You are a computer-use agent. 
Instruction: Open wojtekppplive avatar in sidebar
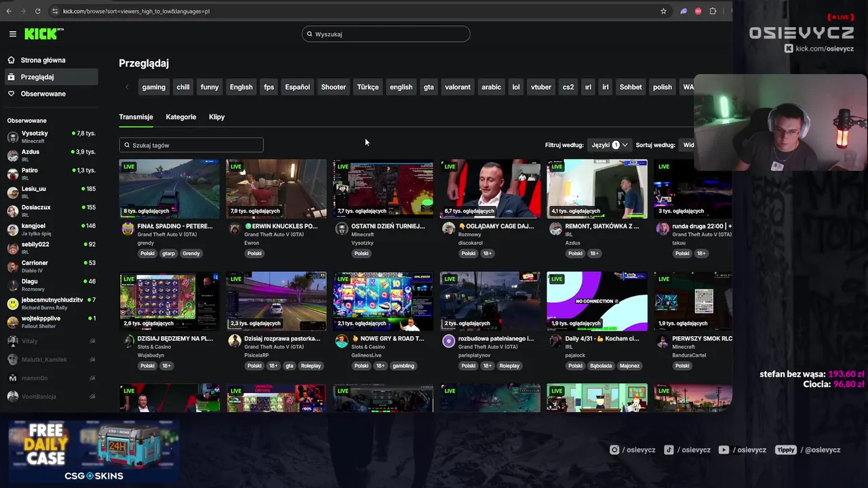pyautogui.click(x=12, y=322)
